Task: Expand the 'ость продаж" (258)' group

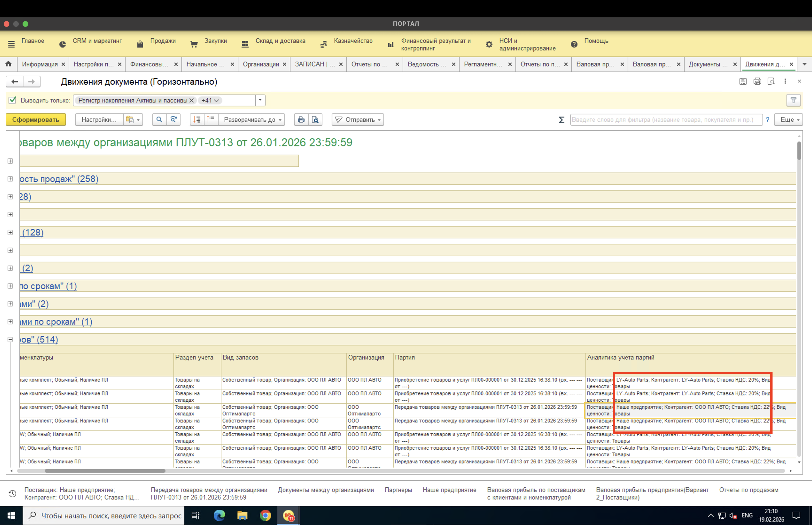Action: click(x=10, y=179)
